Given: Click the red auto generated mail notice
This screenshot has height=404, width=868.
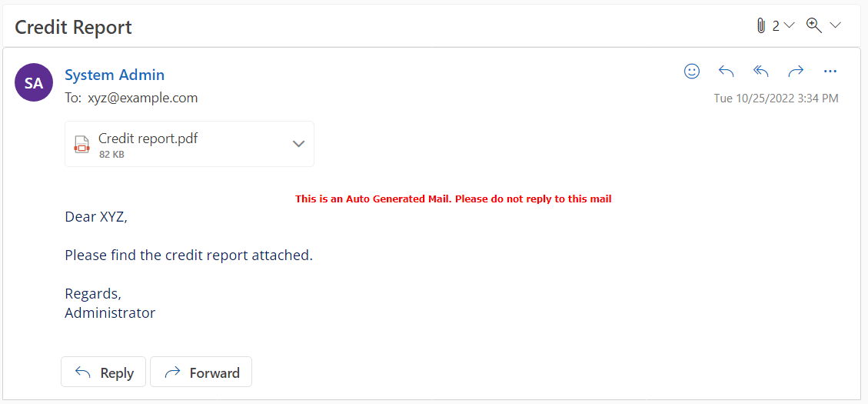Looking at the screenshot, I should click(454, 199).
